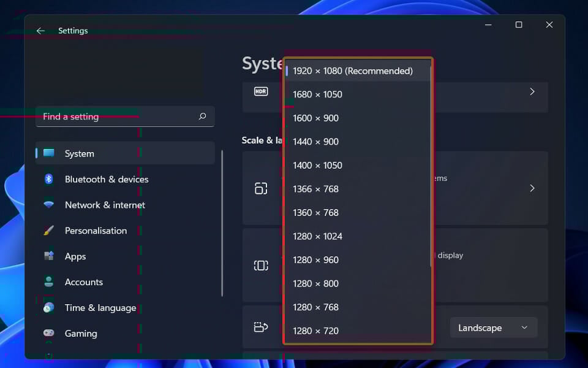The width and height of the screenshot is (588, 368).
Task: Select 1920 × 1080 (Recommended) resolution
Action: point(358,71)
